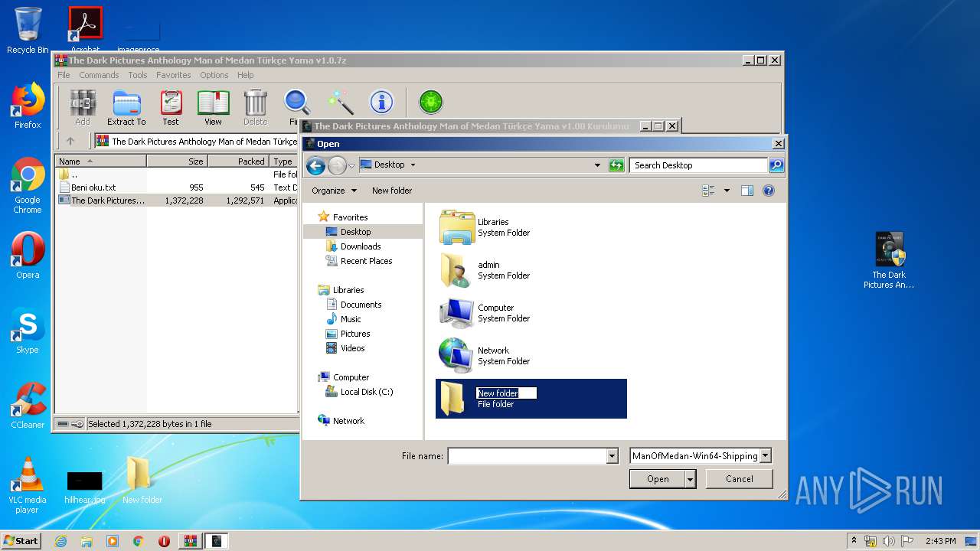Click the Info toolbar icon

381,102
